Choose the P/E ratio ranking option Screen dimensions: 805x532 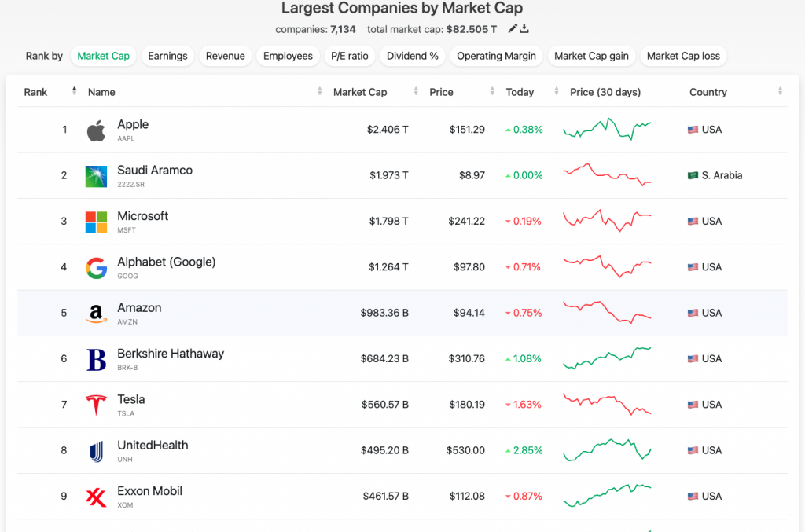pos(349,56)
